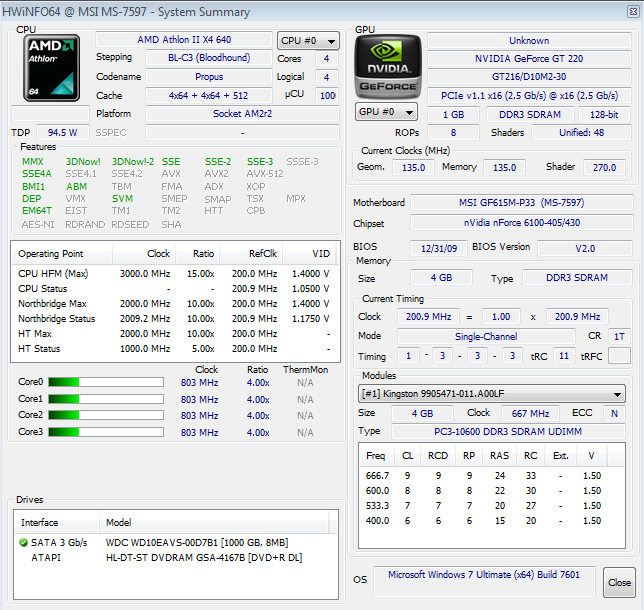Expand the Kingston memory module dropdown
The height and width of the screenshot is (610, 644).
point(492,394)
